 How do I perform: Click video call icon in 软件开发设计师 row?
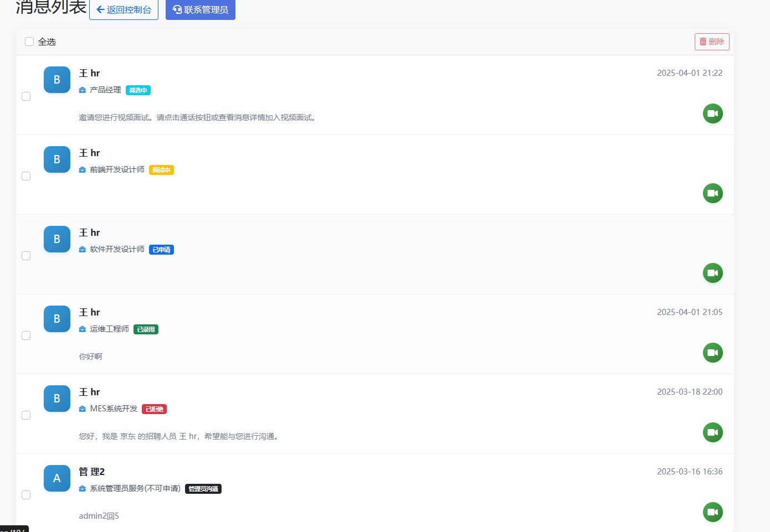712,273
